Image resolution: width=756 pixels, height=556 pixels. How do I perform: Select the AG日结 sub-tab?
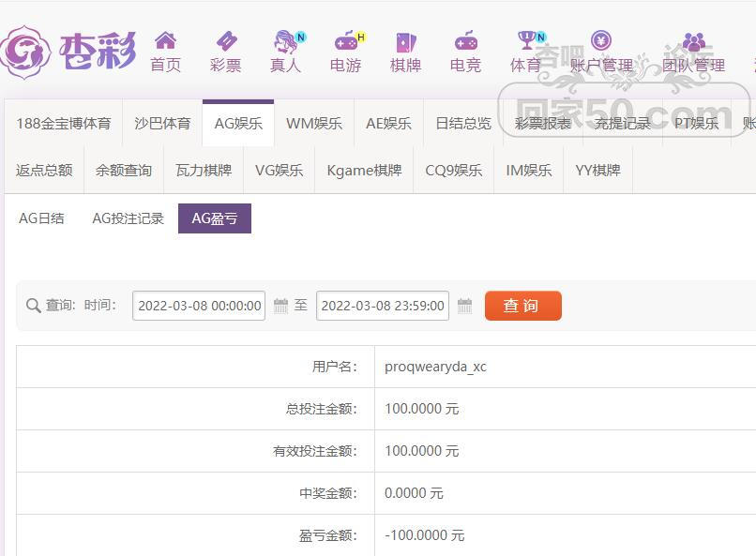pyautogui.click(x=41, y=218)
